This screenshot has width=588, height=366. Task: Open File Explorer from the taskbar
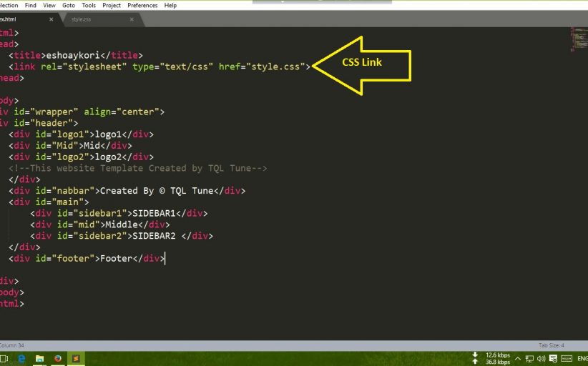pyautogui.click(x=39, y=358)
